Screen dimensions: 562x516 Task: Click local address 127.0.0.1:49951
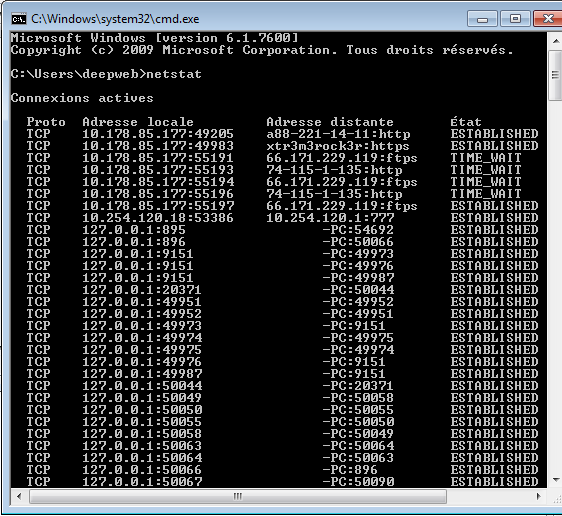pos(142,302)
